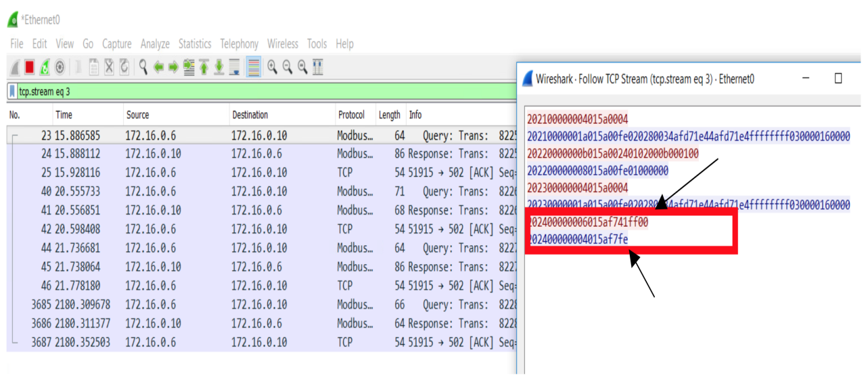Toggle packet list colorize rules icon
Screen dimensions: 868x386
coord(254,67)
